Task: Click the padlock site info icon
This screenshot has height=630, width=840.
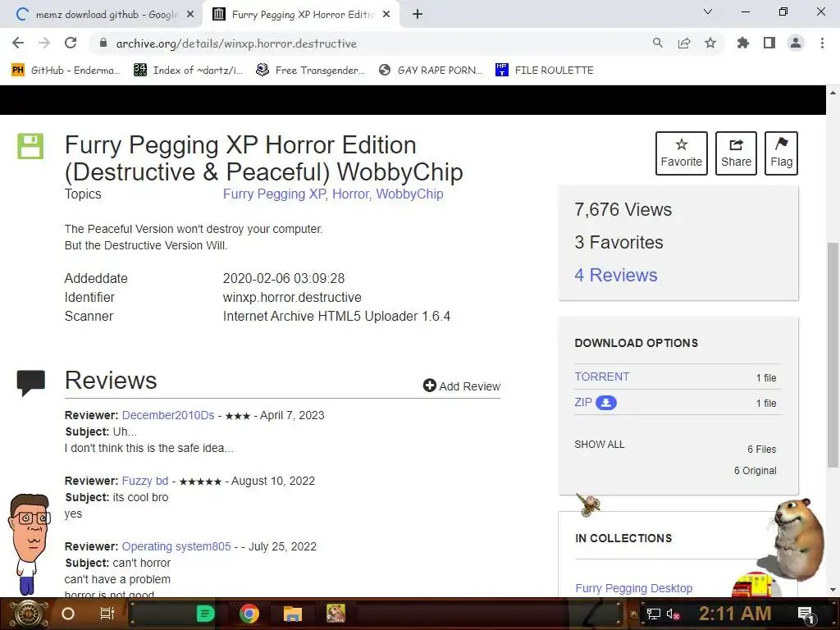Action: click(x=103, y=43)
